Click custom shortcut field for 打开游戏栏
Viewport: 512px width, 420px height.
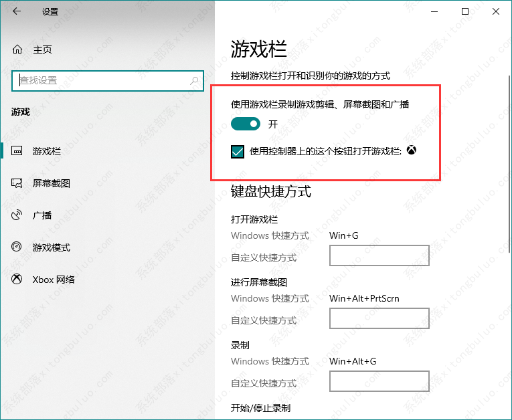click(379, 255)
